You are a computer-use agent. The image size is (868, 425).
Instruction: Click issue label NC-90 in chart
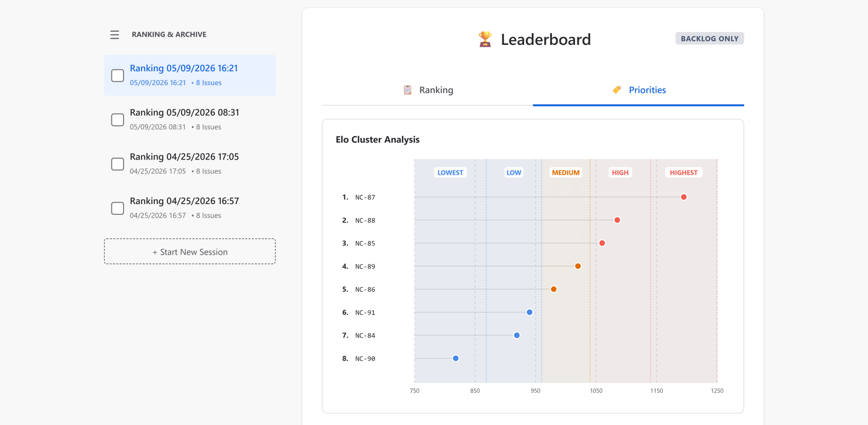point(365,359)
